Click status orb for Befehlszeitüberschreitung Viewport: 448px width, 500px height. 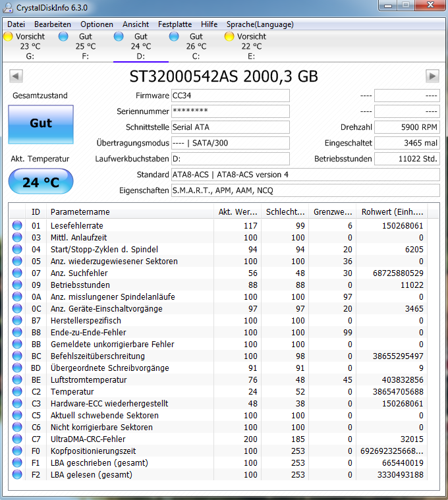[17, 356]
